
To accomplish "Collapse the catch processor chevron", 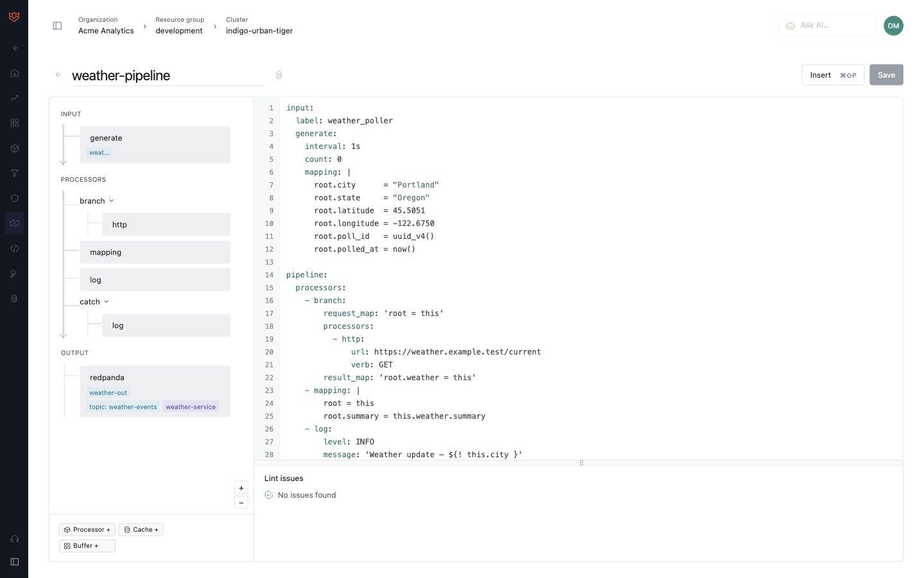I will [x=107, y=302].
